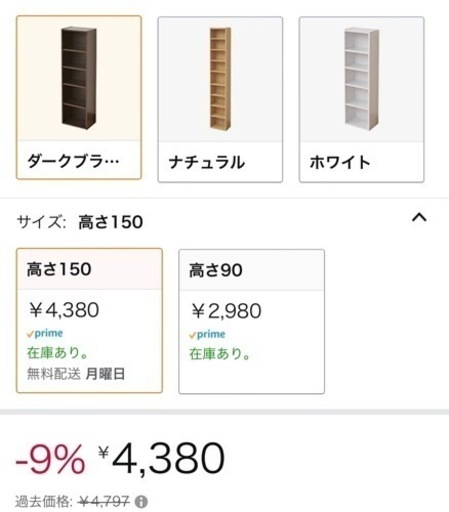Select the 高さ150 size option
Screen dimensions: 449x512
89,320
